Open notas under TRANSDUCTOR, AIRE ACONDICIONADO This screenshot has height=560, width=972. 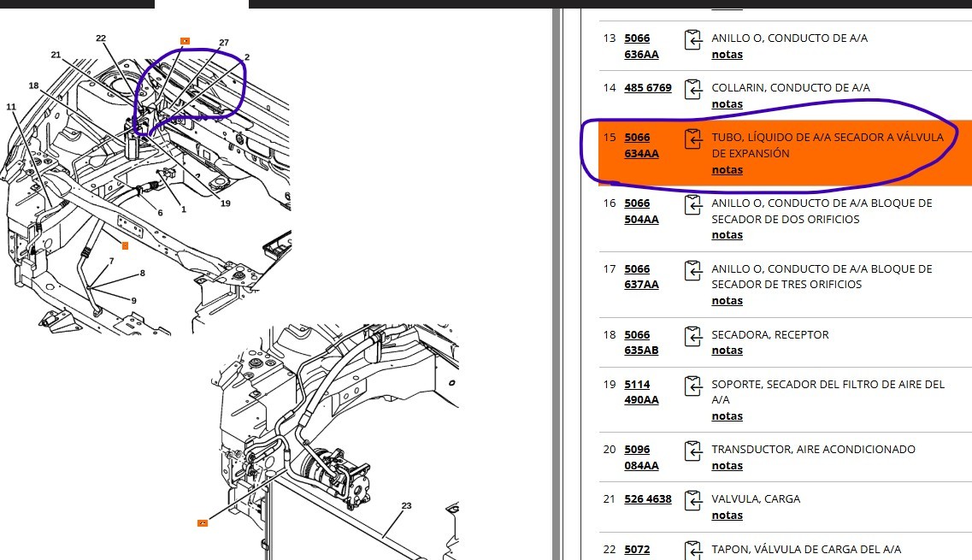728,465
